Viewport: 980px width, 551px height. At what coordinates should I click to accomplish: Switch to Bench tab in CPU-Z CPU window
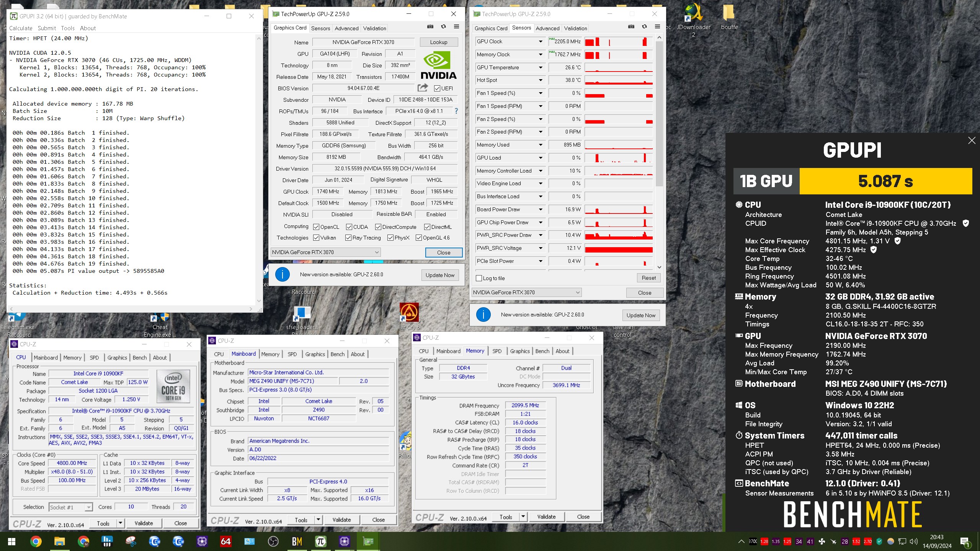coord(140,357)
